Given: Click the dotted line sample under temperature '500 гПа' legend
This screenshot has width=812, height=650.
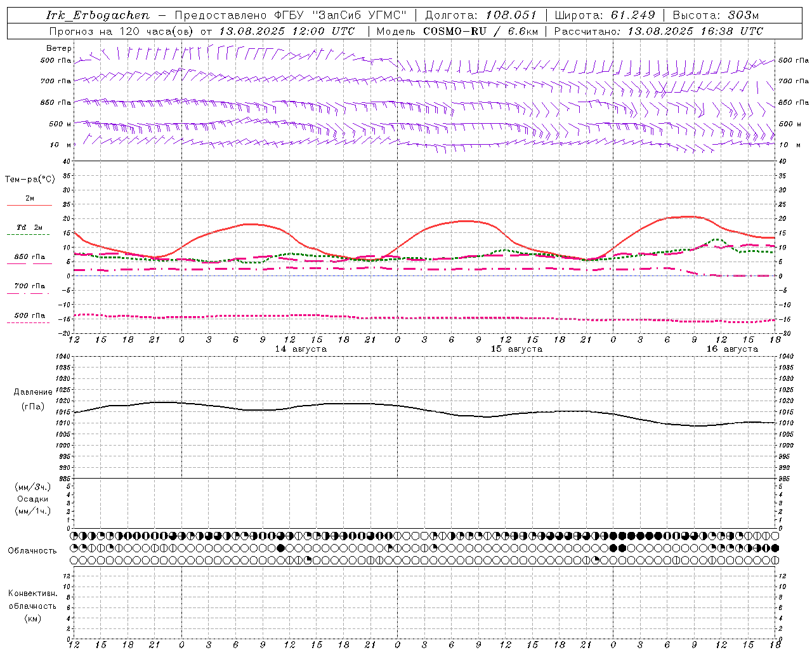Looking at the screenshot, I should click(28, 323).
